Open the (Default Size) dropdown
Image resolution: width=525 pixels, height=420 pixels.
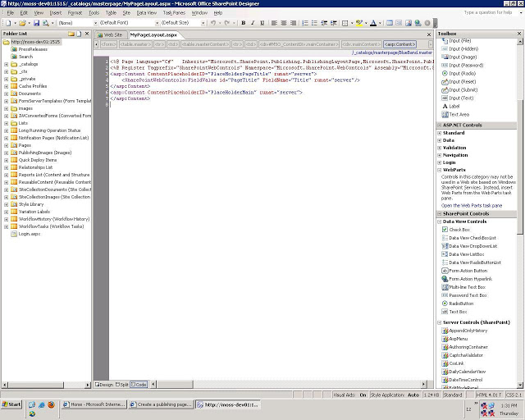[203, 23]
